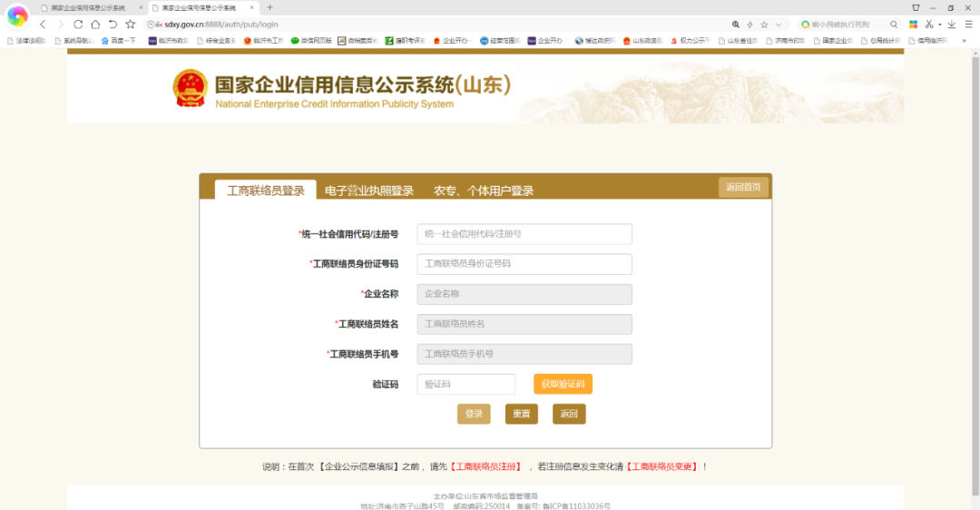Viewport: 980px width, 510px height.
Task: Click the 企业名称 input field
Action: pos(524,294)
